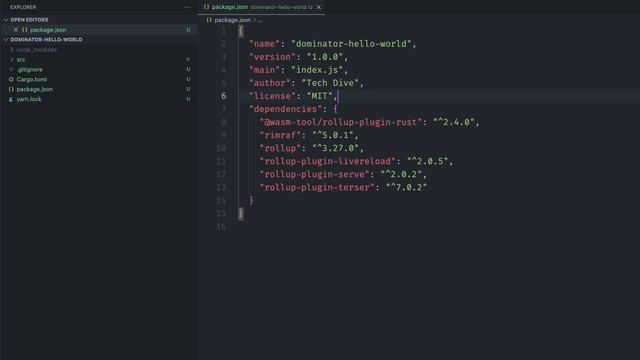
Task: Click the Cargo.toml gear file icon
Action: tap(11, 79)
